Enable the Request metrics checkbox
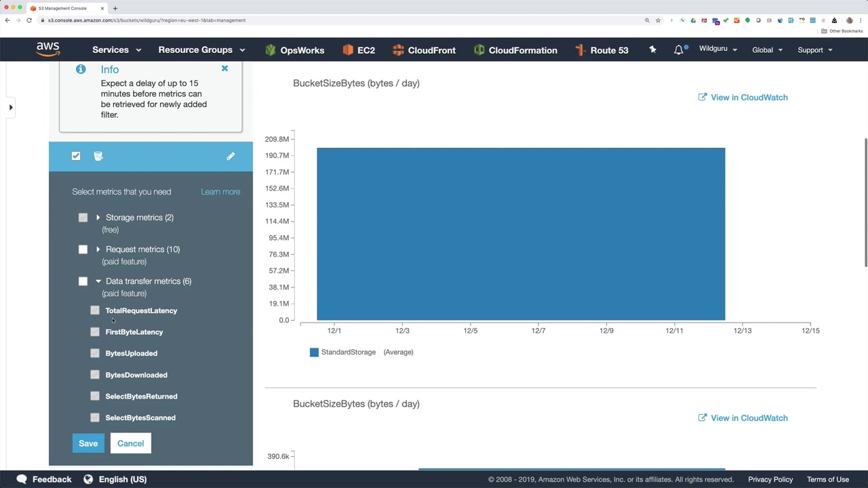 (83, 249)
